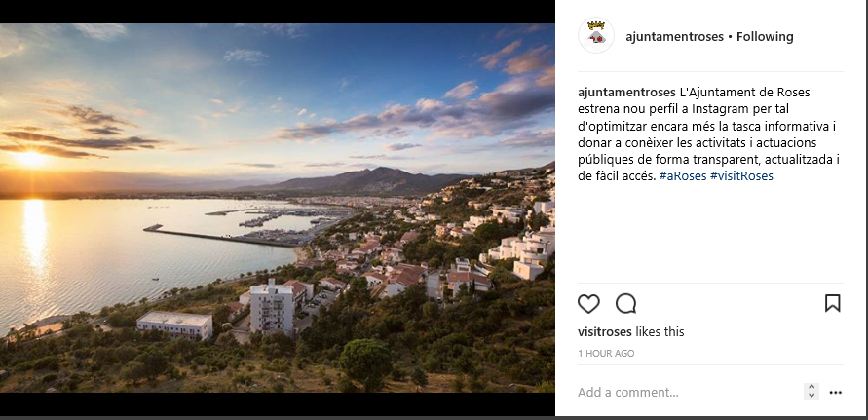Like the post with the heart icon

click(x=588, y=303)
